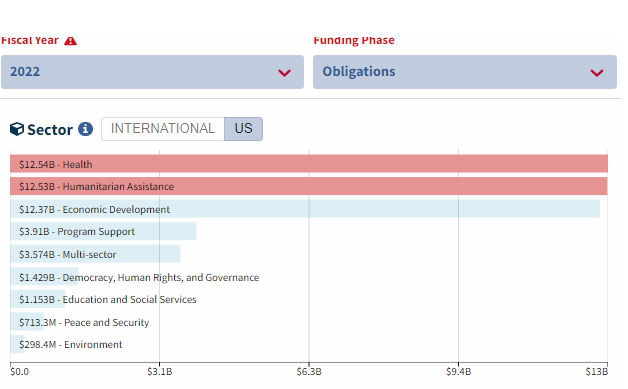The image size is (628, 389).
Task: Click the Fiscal Year label
Action: click(x=30, y=40)
